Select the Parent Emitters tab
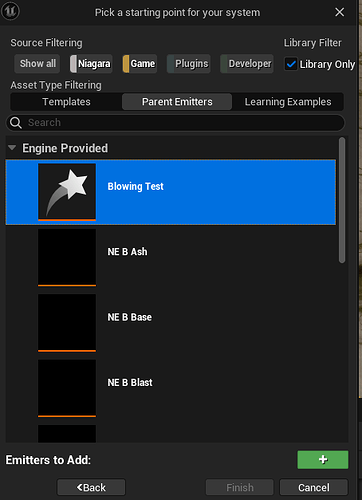The width and height of the screenshot is (362, 500). (177, 102)
